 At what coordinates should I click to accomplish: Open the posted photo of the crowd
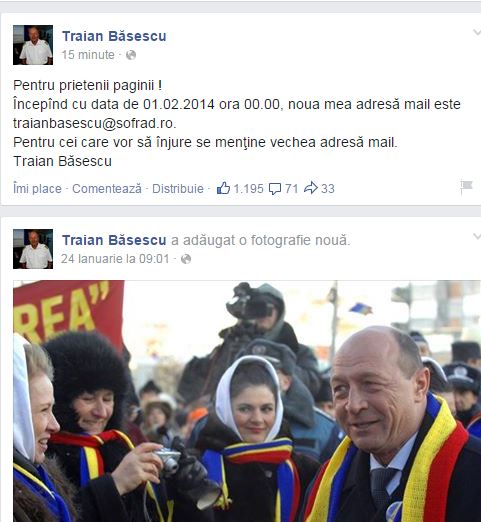[247, 401]
